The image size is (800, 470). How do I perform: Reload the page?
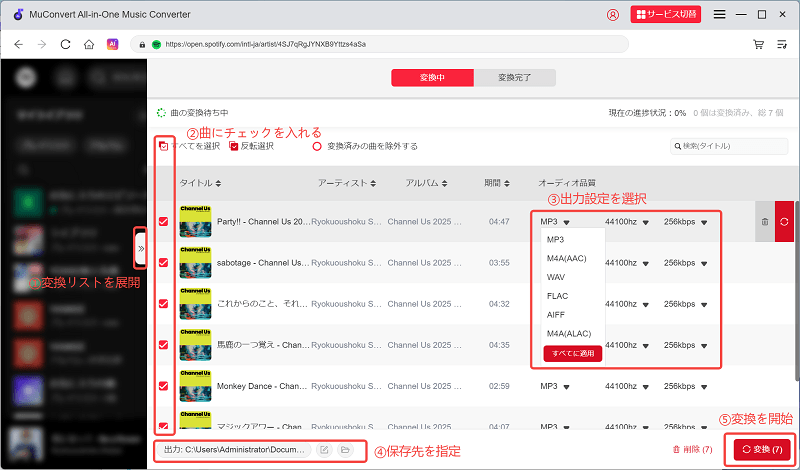65,44
